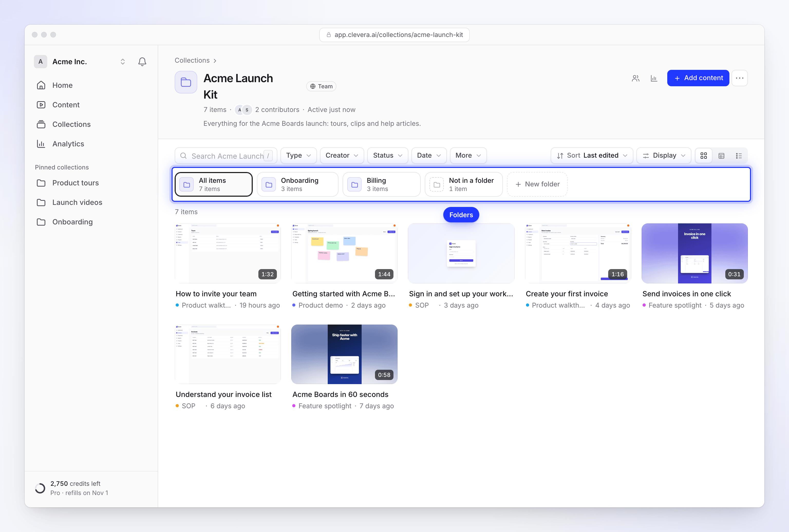Image resolution: width=789 pixels, height=532 pixels.
Task: Open the notifications bell
Action: click(142, 61)
